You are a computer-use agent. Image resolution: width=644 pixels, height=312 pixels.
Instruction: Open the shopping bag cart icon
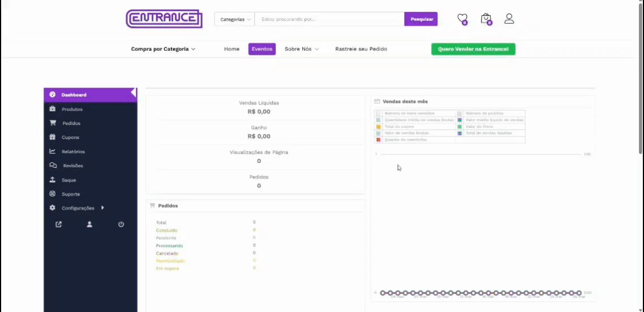pyautogui.click(x=486, y=19)
